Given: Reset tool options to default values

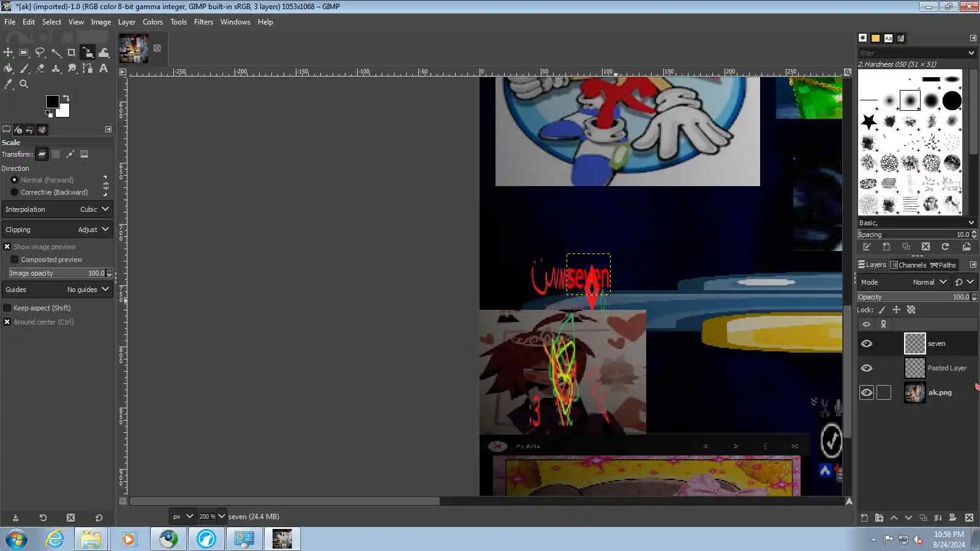Looking at the screenshot, I should (99, 518).
